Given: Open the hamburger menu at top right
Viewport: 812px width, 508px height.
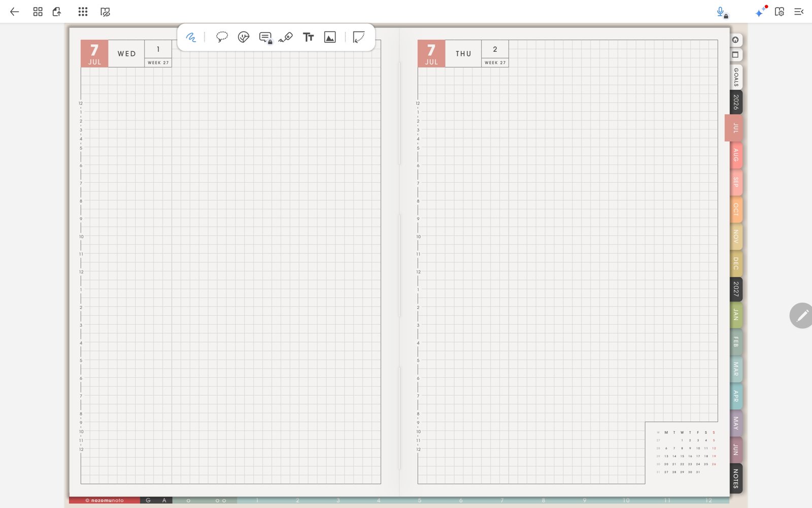Looking at the screenshot, I should (x=799, y=12).
